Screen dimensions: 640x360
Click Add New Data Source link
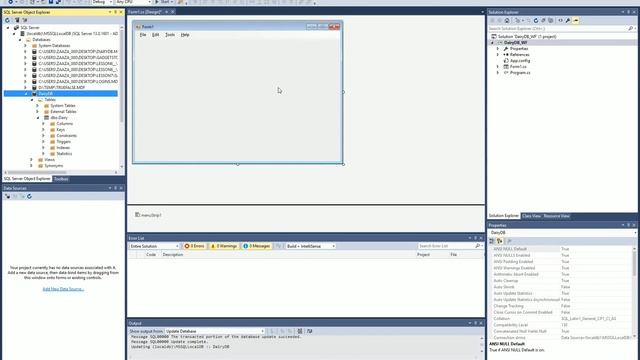pyautogui.click(x=63, y=289)
